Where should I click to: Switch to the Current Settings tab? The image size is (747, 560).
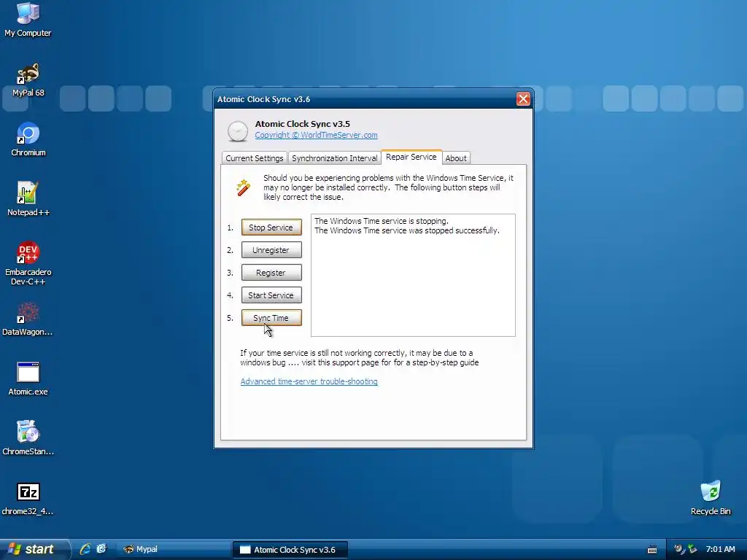pyautogui.click(x=255, y=158)
